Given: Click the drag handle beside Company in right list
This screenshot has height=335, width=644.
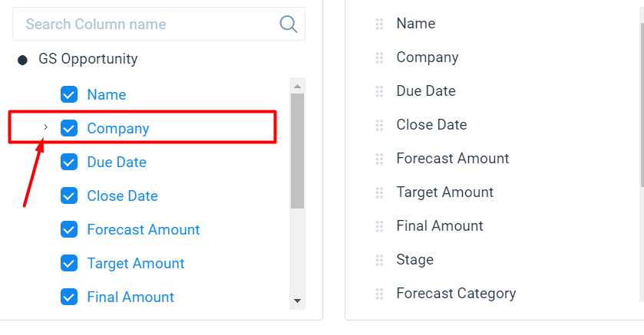Looking at the screenshot, I should 379,57.
